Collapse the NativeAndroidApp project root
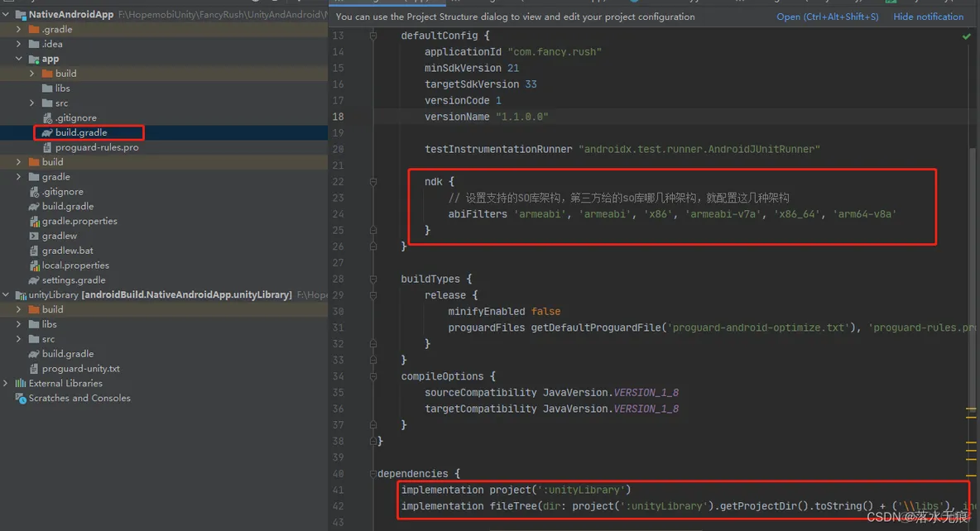 tap(6, 14)
